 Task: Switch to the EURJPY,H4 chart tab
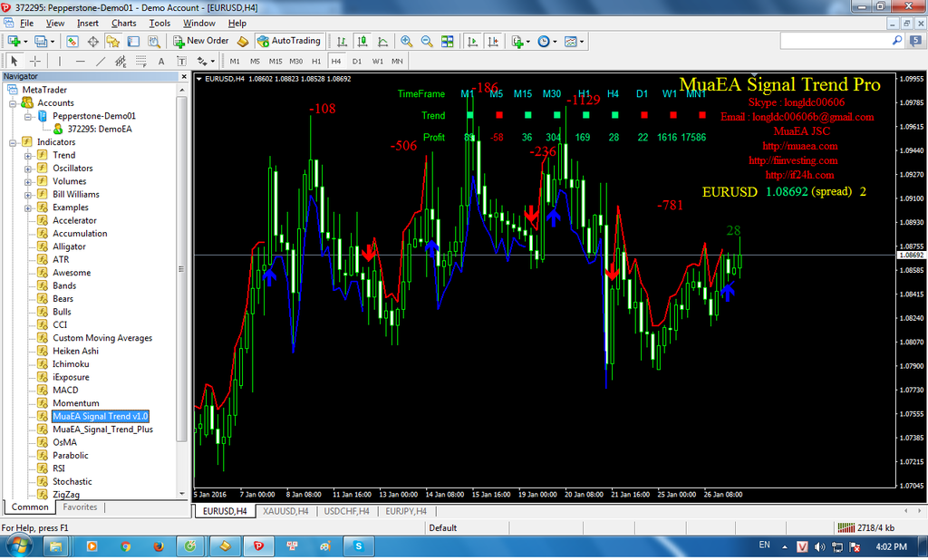405,511
